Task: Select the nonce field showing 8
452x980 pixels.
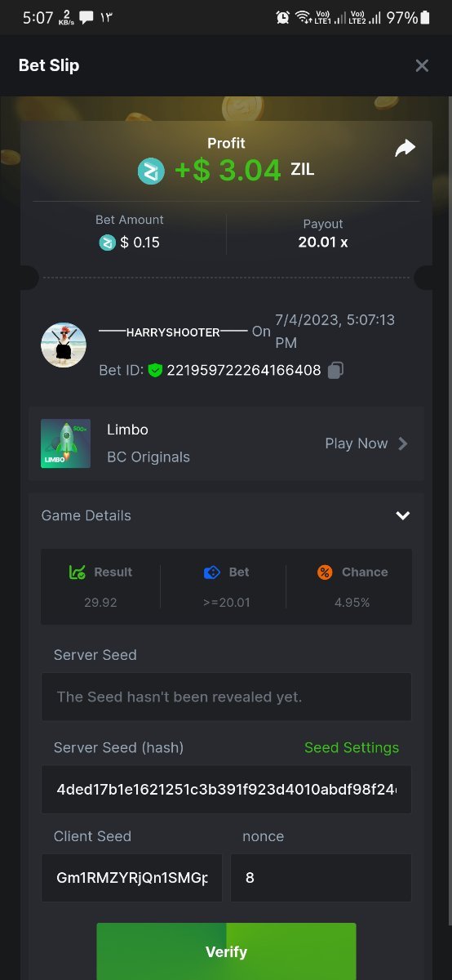Action: coord(321,878)
